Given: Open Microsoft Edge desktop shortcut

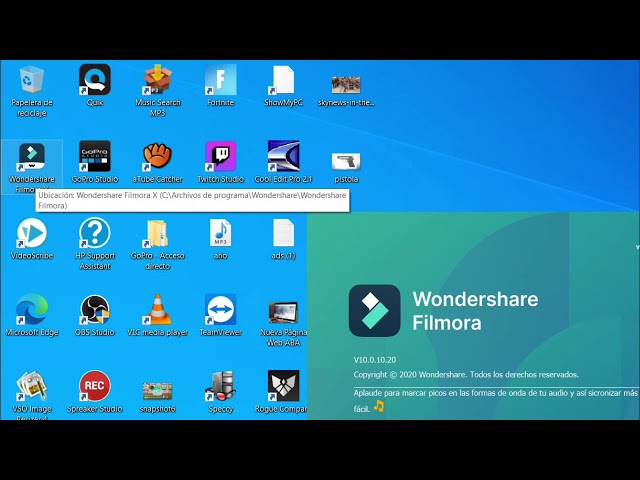Looking at the screenshot, I should (32, 315).
